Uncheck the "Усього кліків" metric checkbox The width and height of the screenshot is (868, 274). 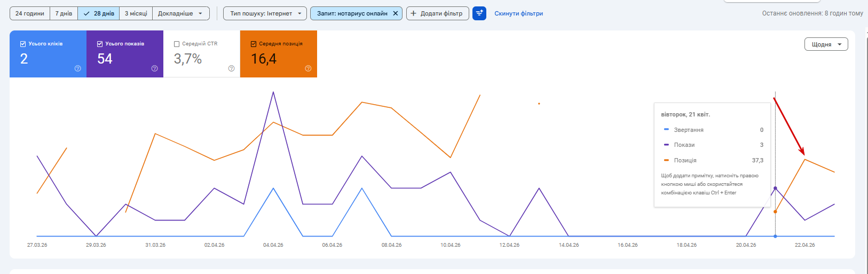(x=23, y=44)
